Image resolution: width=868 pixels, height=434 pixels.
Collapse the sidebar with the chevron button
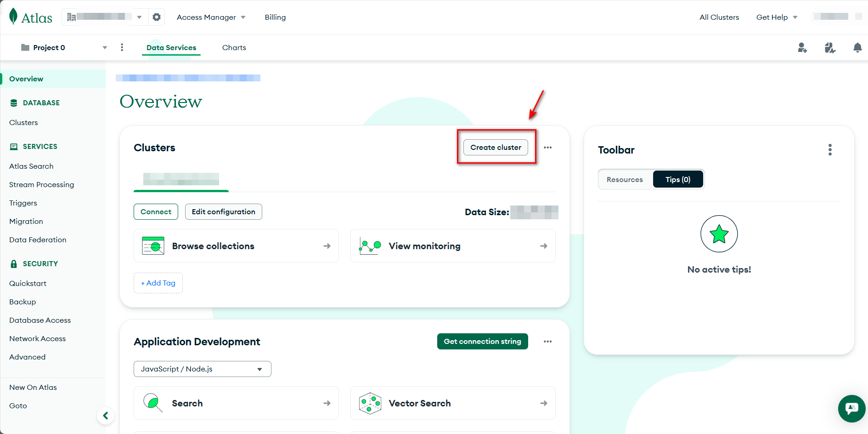click(106, 416)
